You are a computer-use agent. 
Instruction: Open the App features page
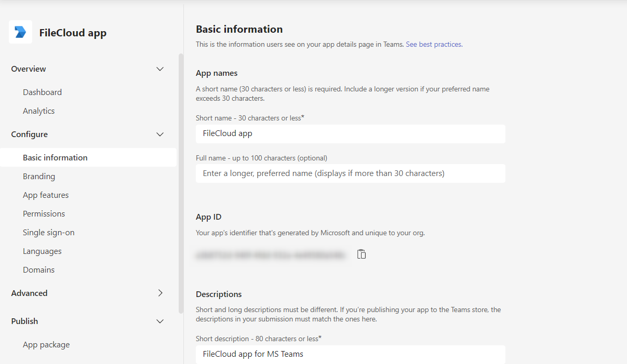tap(46, 195)
